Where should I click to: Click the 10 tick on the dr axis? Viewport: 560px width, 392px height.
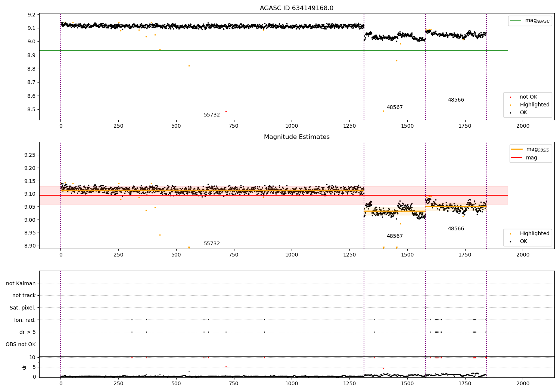tap(32, 357)
